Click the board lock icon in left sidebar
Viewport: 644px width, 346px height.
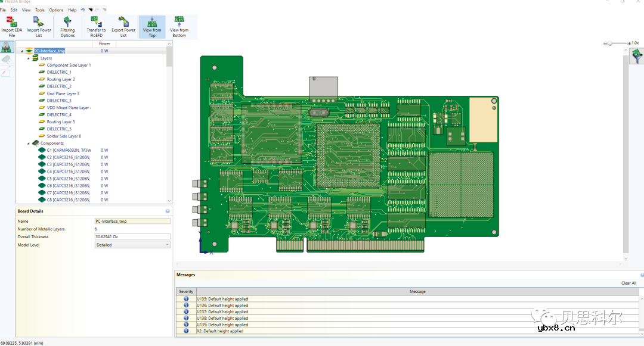coord(7,47)
